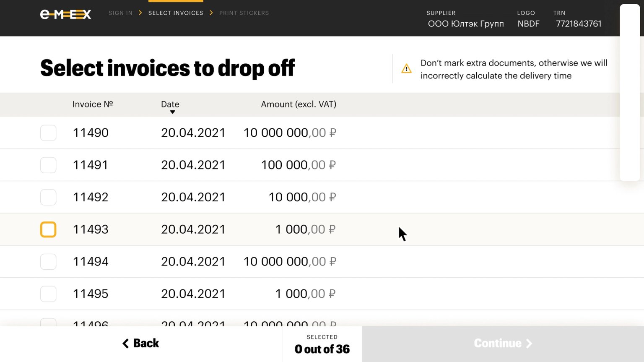This screenshot has height=362, width=644.
Task: Click the back arrow icon next to Back
Action: coord(125,343)
